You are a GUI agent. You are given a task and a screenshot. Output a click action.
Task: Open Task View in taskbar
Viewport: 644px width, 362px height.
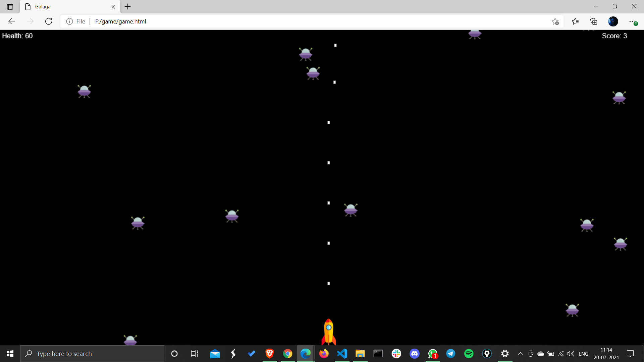click(195, 354)
